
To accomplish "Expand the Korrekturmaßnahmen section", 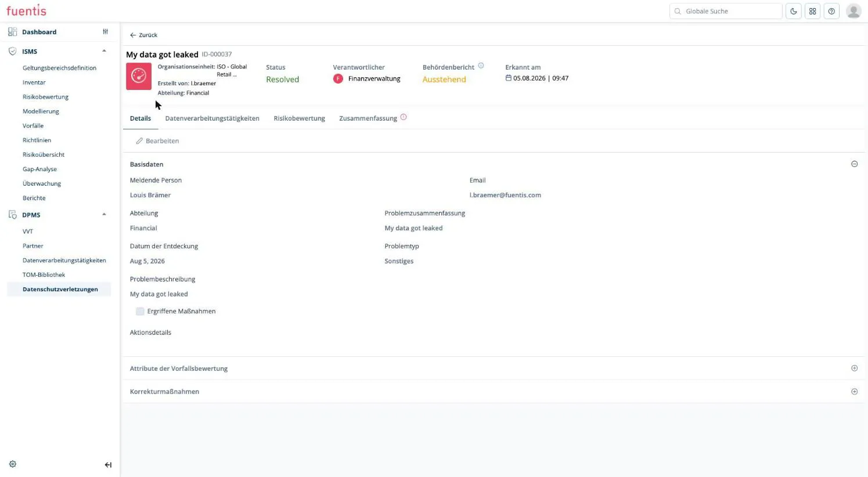I will pyautogui.click(x=854, y=392).
